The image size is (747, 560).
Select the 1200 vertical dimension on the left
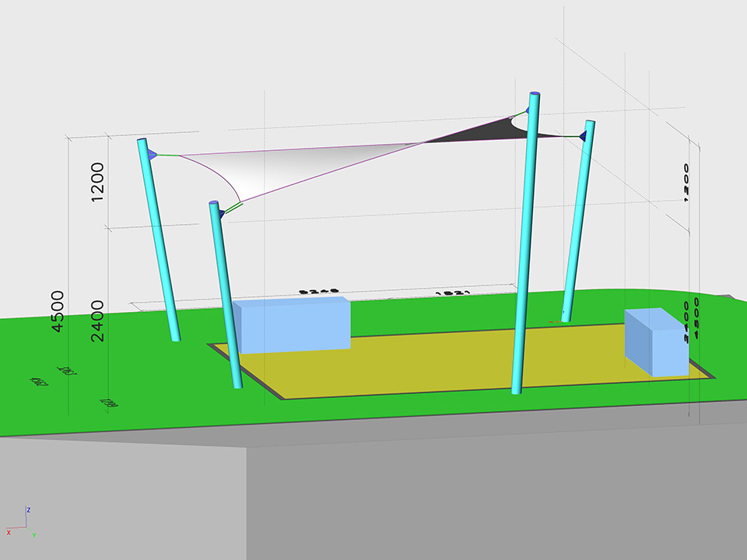pyautogui.click(x=97, y=182)
